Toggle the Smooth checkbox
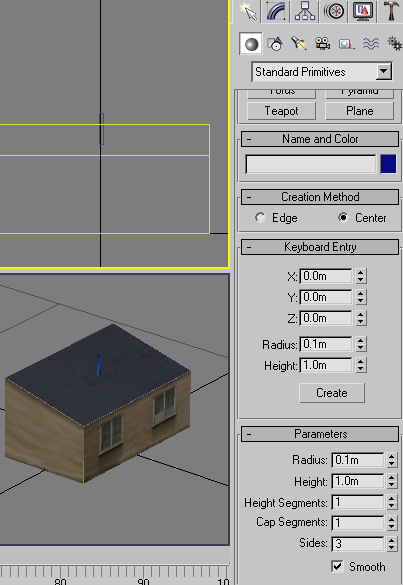Screen dimensions: 403x585 pyautogui.click(x=337, y=566)
